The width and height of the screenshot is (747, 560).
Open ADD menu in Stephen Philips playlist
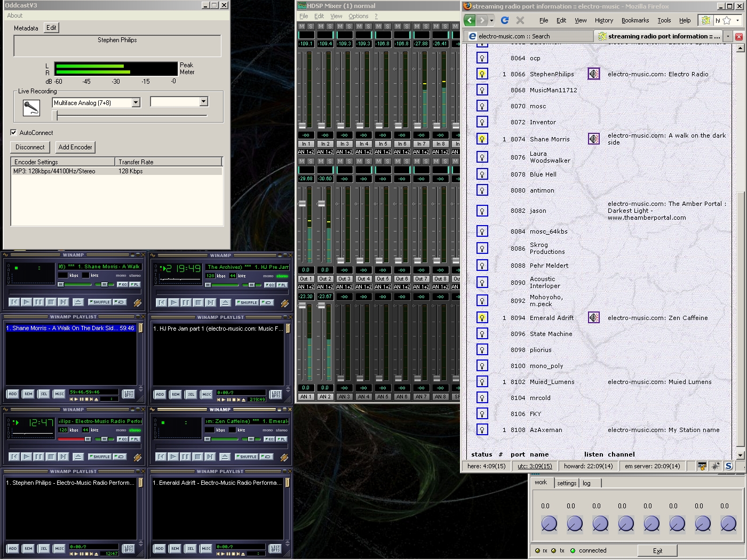pyautogui.click(x=13, y=548)
